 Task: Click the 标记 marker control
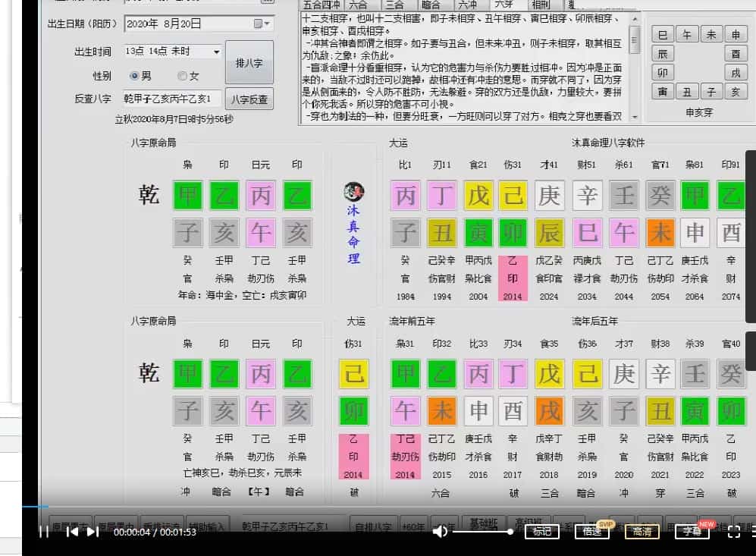click(x=541, y=532)
